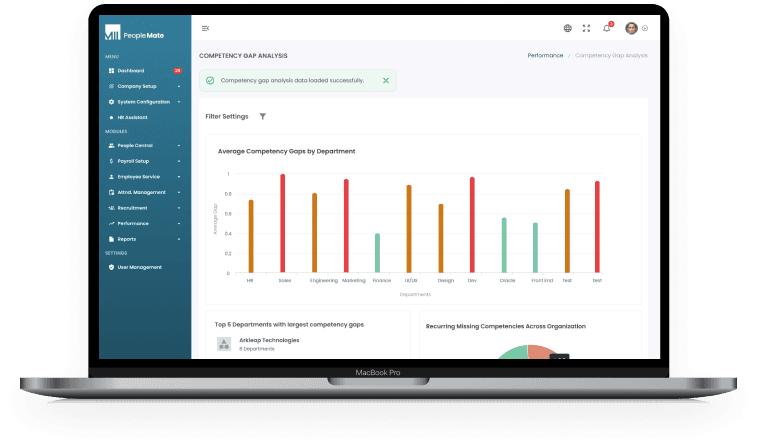Click the User Management shield icon
757x440 pixels.
pos(112,267)
